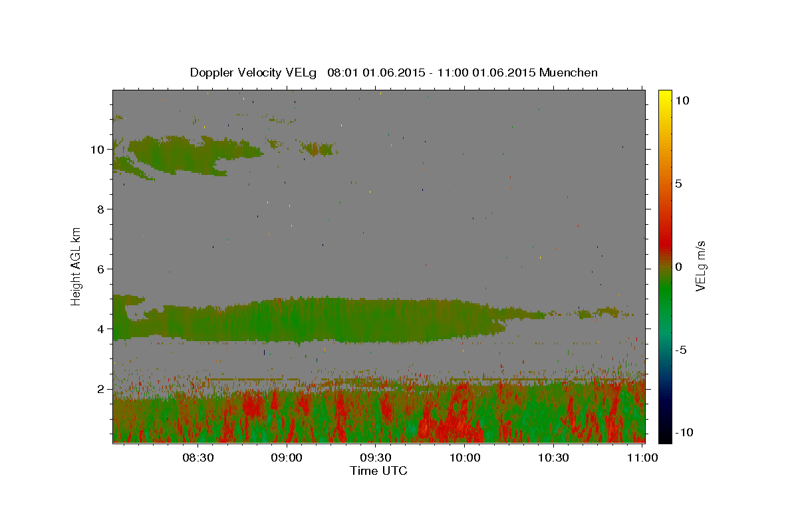
Task: Click the plot title 'Doppler Velocity VELg'
Action: click(255, 72)
